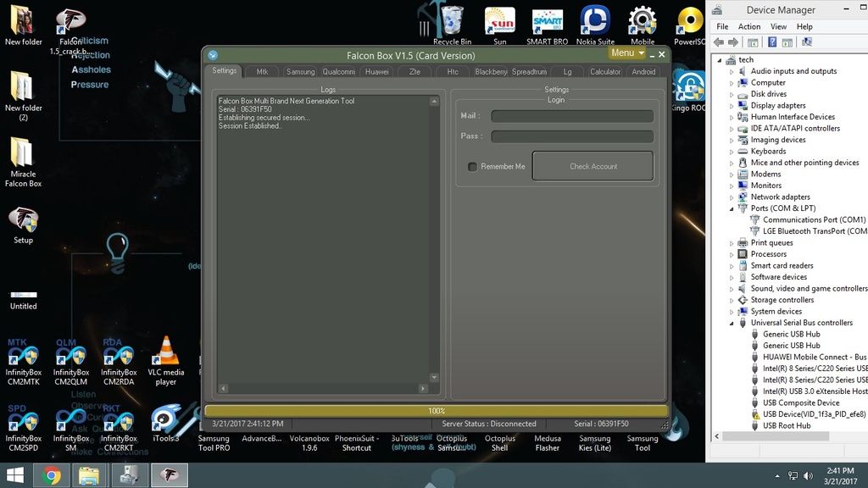This screenshot has height=488, width=868.
Task: Click Device Manager Help toolbar icon
Action: [772, 42]
